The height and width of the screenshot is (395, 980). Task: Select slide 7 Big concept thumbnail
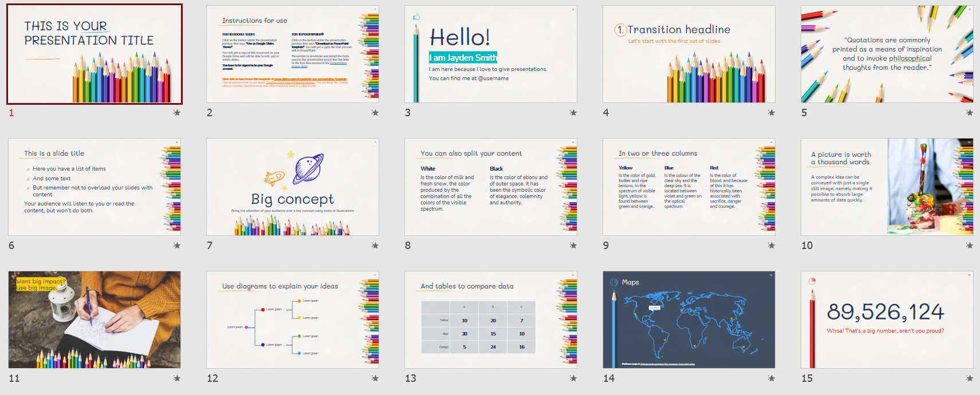click(293, 187)
